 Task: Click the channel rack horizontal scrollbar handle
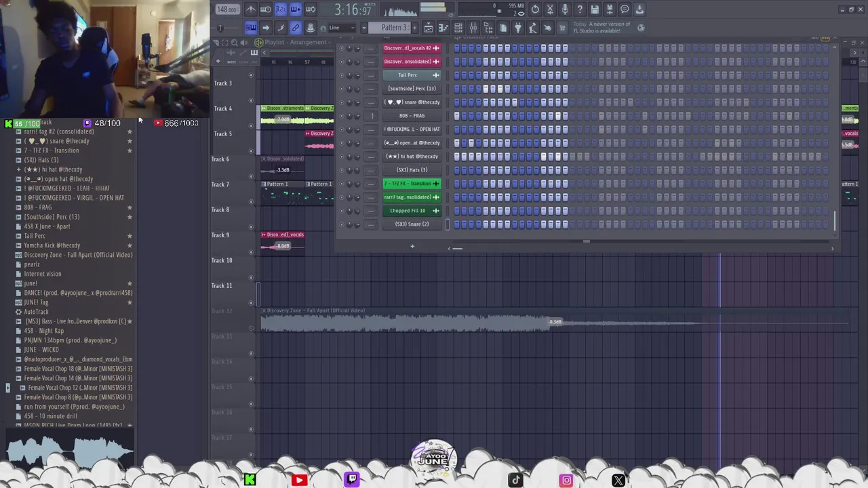[457, 249]
